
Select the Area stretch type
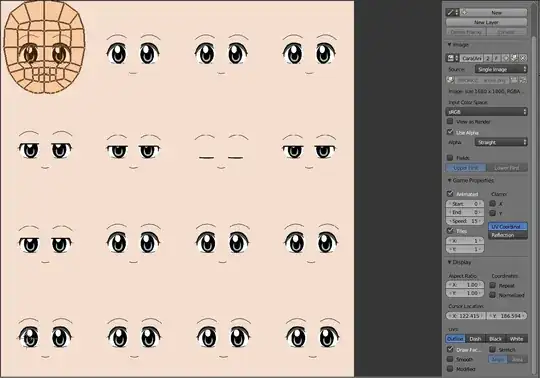517,359
